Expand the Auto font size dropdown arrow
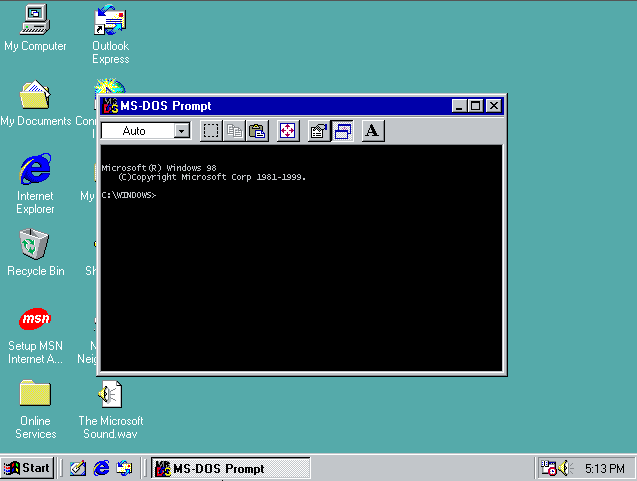 (181, 131)
